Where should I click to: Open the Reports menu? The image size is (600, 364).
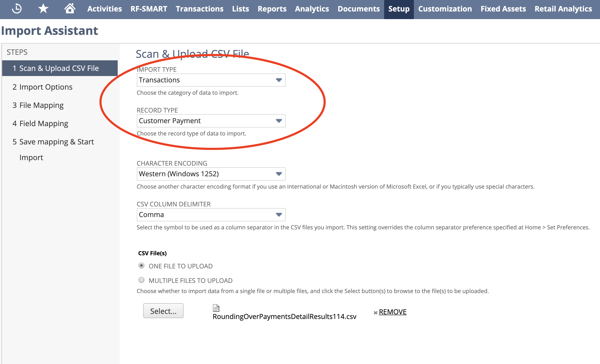[x=272, y=9]
